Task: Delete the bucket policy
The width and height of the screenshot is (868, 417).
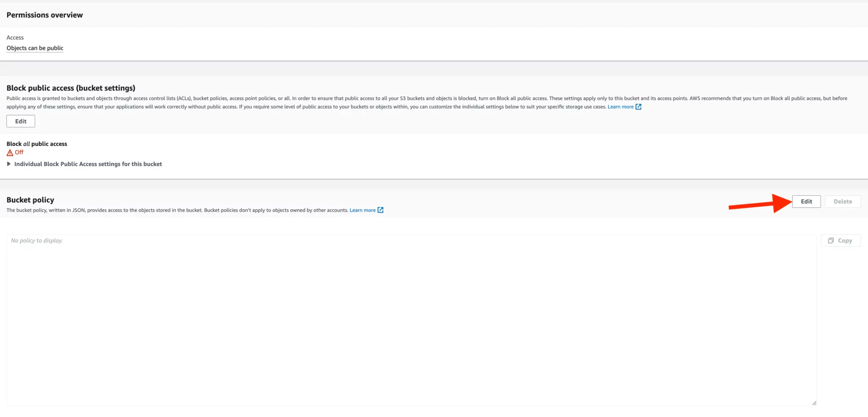Action: (843, 201)
